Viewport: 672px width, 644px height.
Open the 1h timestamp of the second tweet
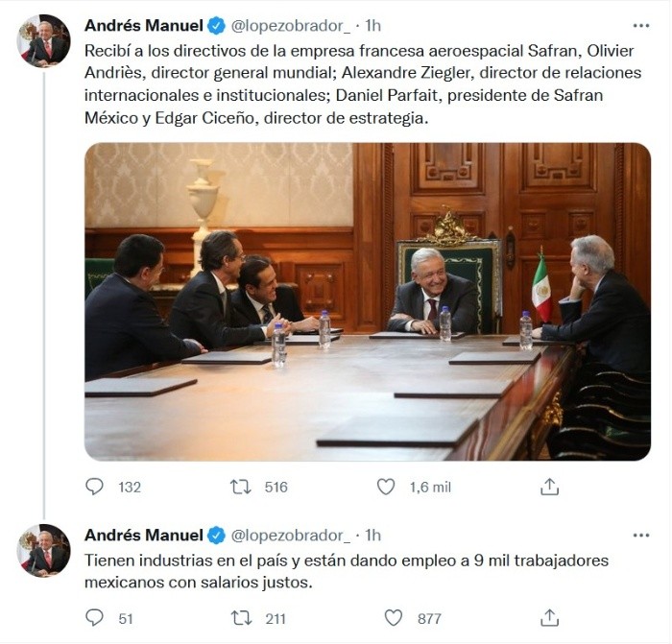(x=372, y=536)
